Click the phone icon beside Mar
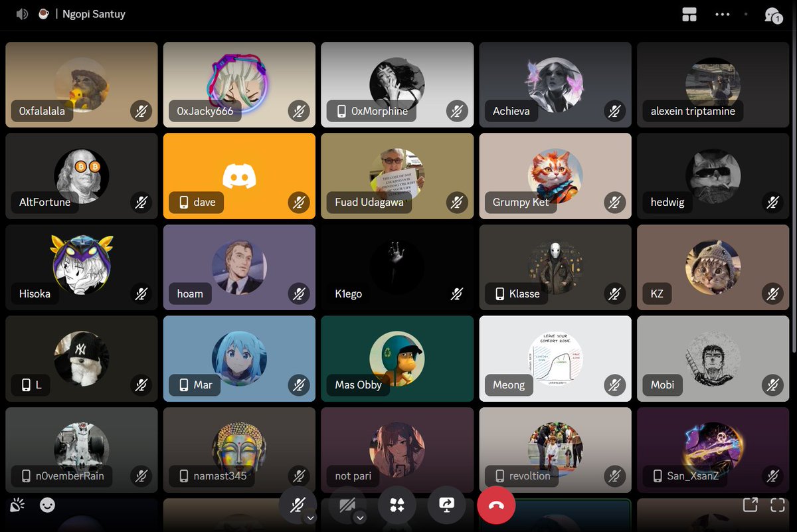 click(184, 385)
